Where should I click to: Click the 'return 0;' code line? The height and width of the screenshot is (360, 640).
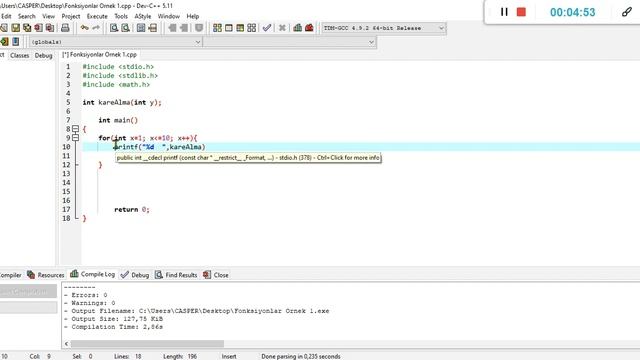pos(131,209)
